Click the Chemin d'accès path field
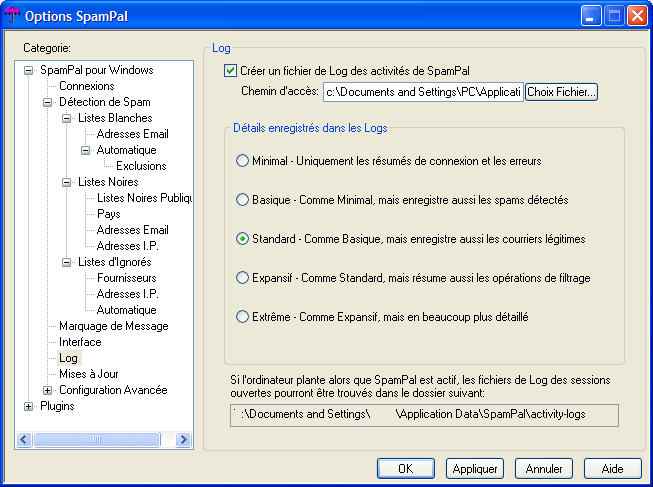The width and height of the screenshot is (653, 487). (423, 92)
